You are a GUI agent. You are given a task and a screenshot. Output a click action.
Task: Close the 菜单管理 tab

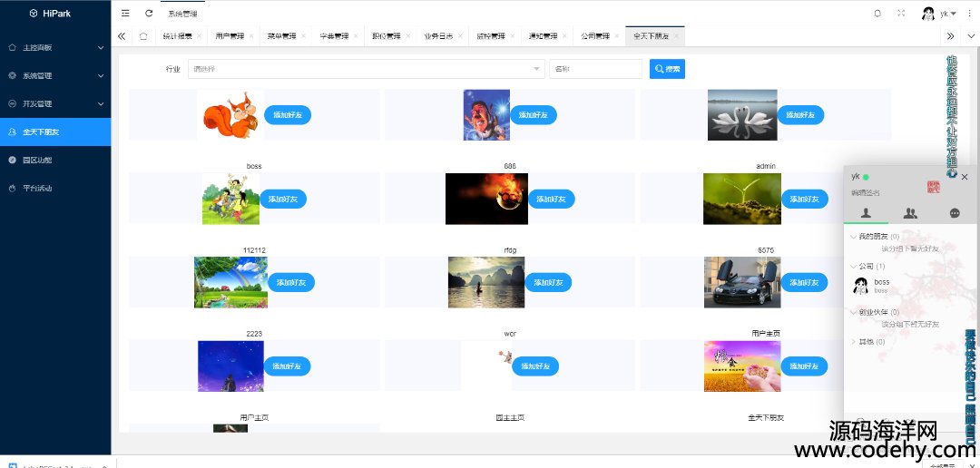pos(303,36)
